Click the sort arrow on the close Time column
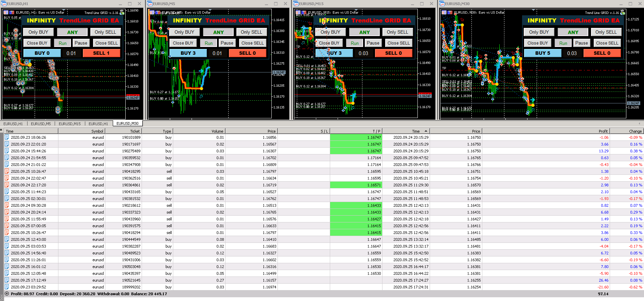 click(x=426, y=131)
